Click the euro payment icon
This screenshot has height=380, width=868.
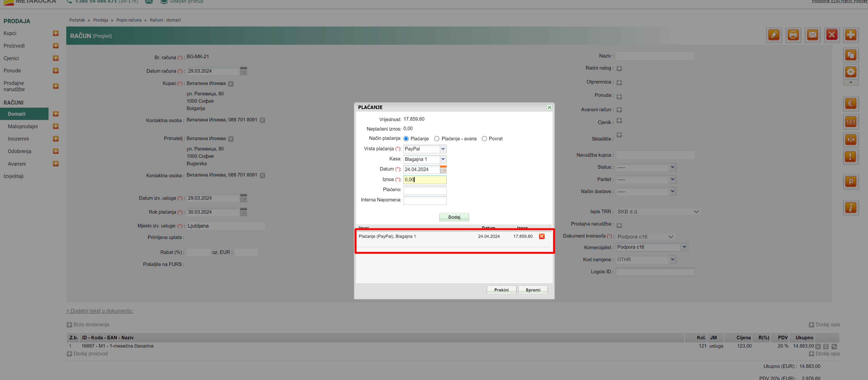tap(850, 103)
